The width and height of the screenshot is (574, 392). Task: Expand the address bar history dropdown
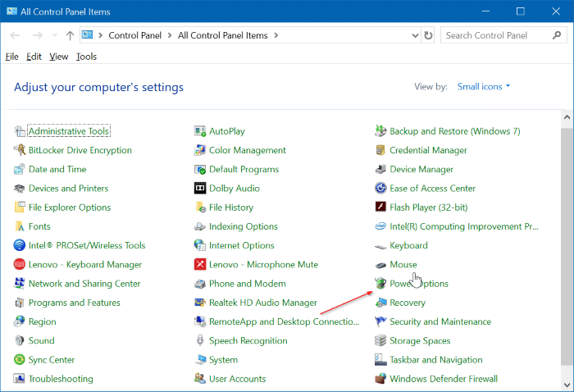point(415,35)
